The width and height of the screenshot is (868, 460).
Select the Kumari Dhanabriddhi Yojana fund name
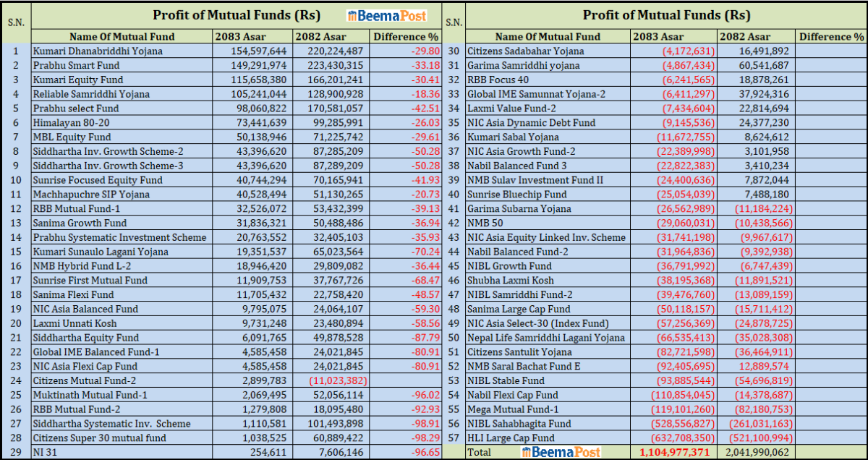pyautogui.click(x=98, y=51)
